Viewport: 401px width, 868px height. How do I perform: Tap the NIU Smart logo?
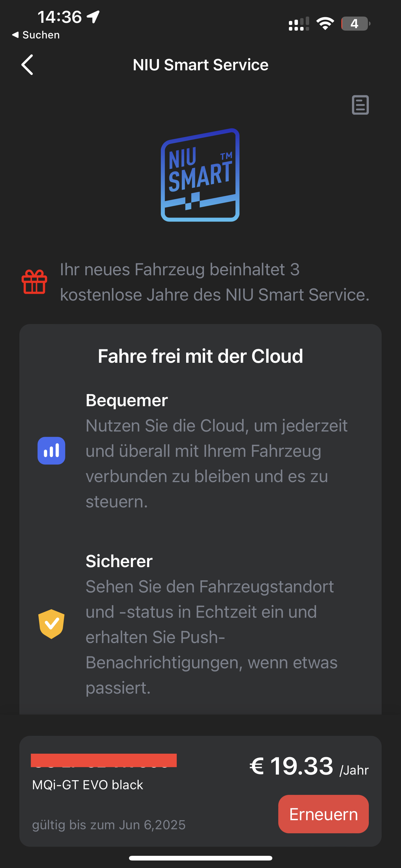[x=200, y=175]
